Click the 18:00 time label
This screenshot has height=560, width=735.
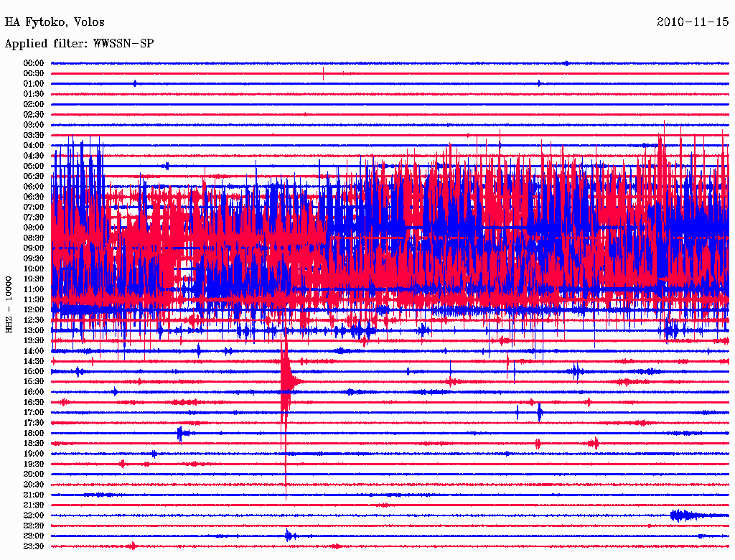pyautogui.click(x=34, y=434)
